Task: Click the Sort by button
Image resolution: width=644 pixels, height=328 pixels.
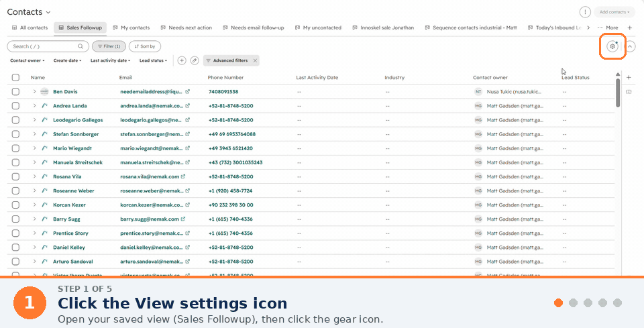Action: (145, 46)
